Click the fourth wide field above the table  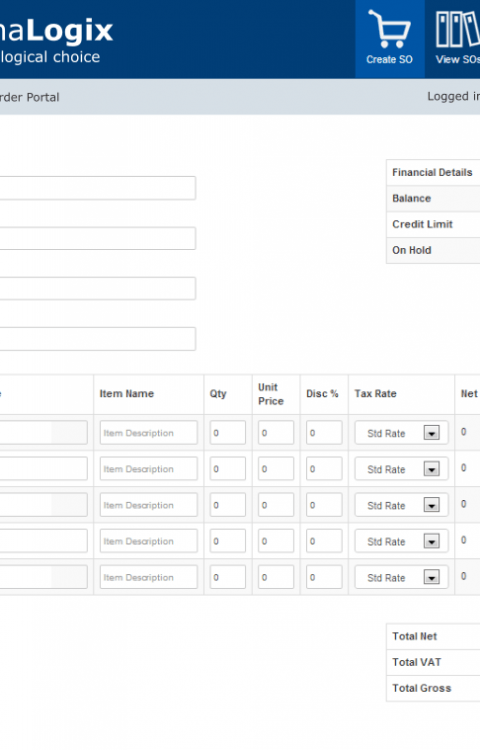tap(98, 339)
